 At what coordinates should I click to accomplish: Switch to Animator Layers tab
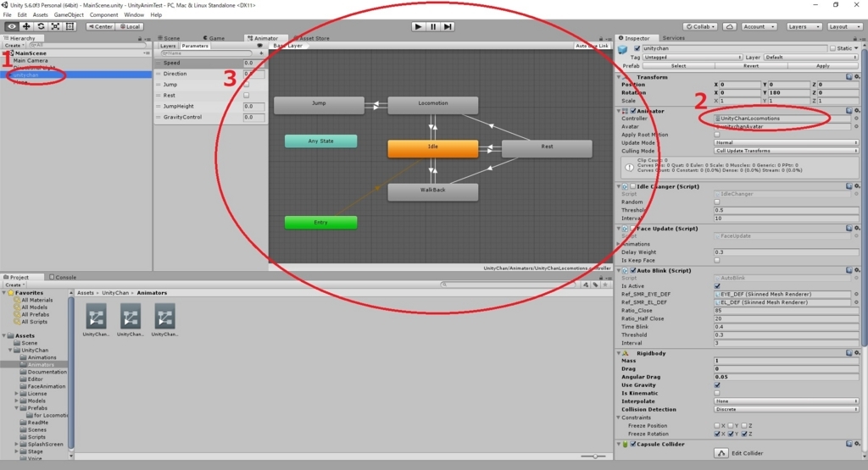click(168, 46)
